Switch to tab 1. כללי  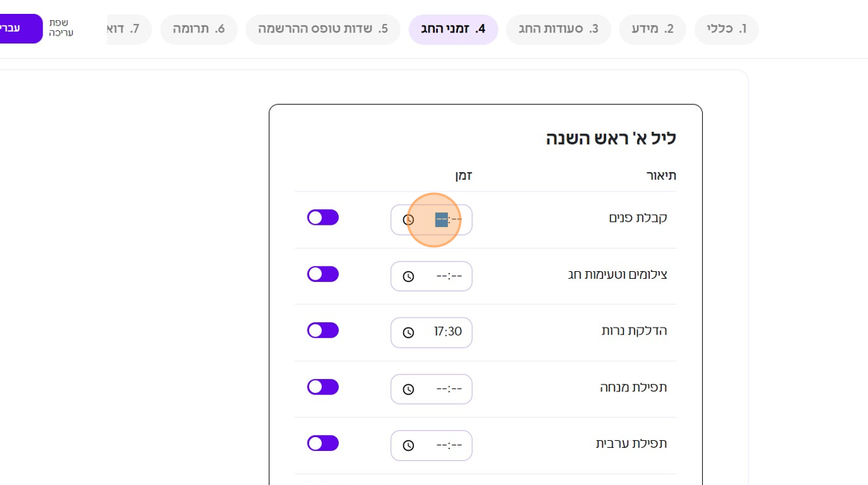(726, 29)
